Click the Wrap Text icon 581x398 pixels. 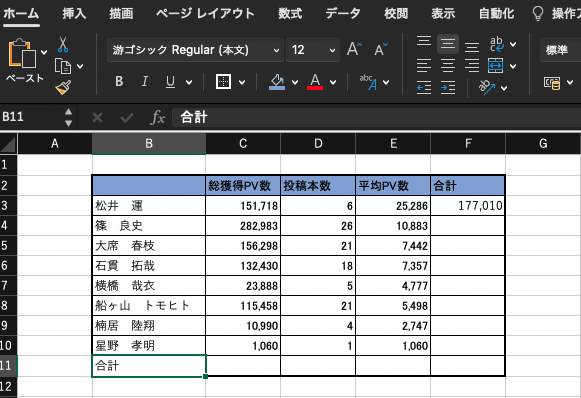click(x=497, y=44)
